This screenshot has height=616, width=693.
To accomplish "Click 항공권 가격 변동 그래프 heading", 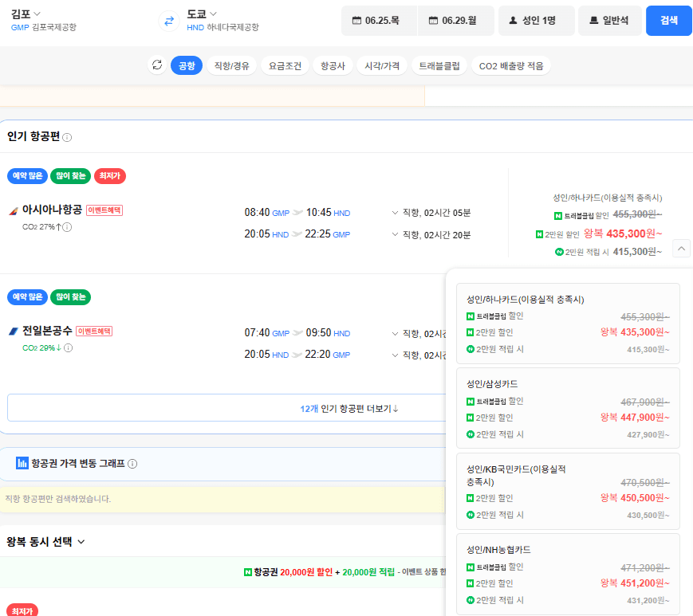I will coord(78,463).
